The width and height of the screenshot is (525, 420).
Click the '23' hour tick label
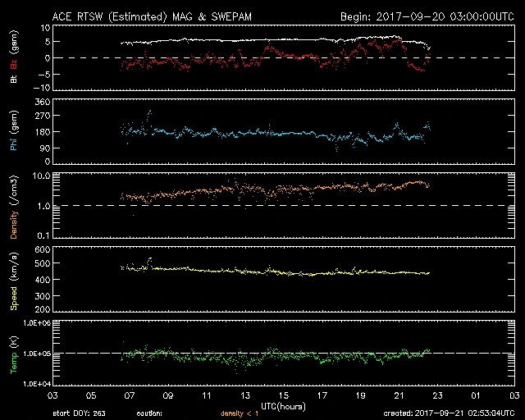437,396
